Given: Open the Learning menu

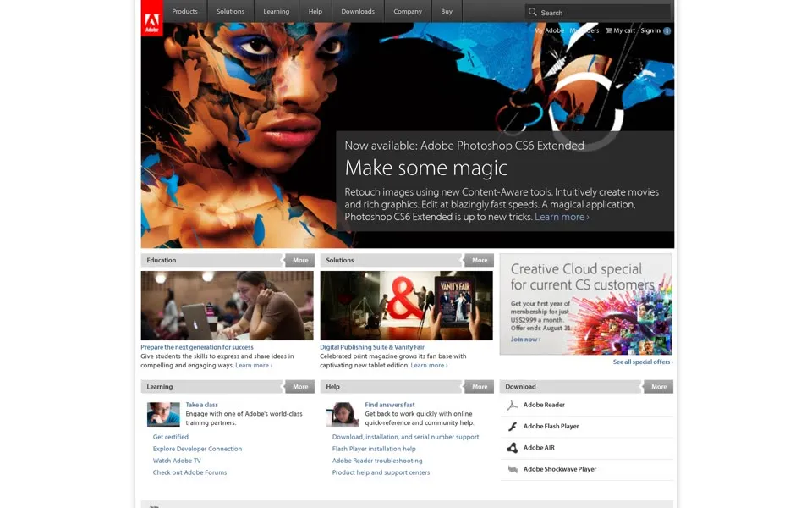Looking at the screenshot, I should (277, 11).
